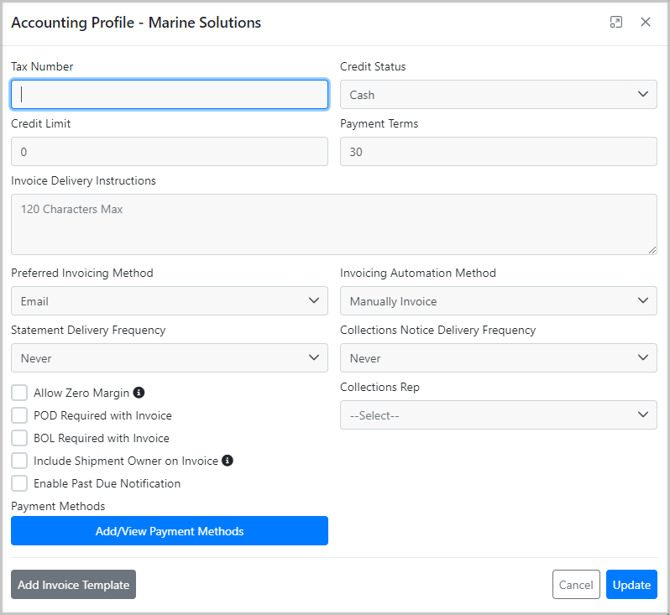Screen dimensions: 670x615
Task: Expand Collections Notice Delivery Frequency dropdown
Action: 498,358
